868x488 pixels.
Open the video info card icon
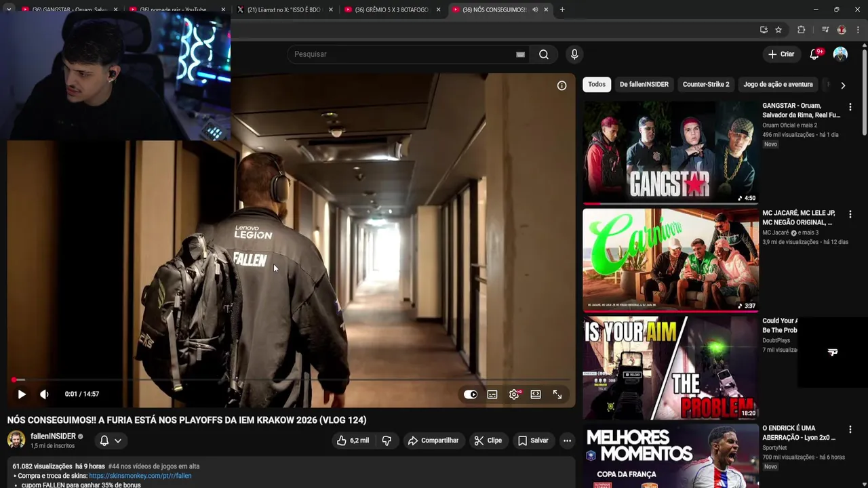click(561, 85)
